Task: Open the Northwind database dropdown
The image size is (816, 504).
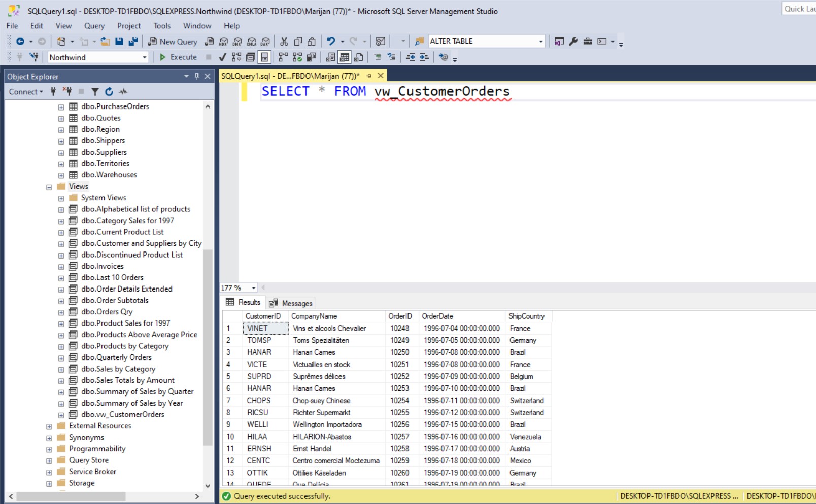Action: point(145,57)
